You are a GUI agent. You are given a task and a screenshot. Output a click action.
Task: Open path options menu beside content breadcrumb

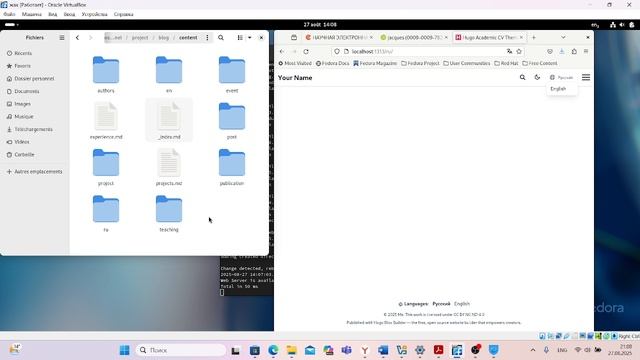207,38
